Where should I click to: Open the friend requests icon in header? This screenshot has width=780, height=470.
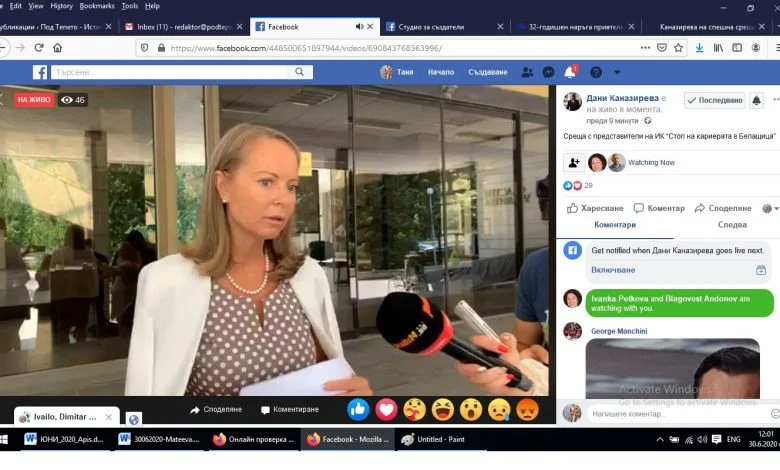pyautogui.click(x=527, y=72)
